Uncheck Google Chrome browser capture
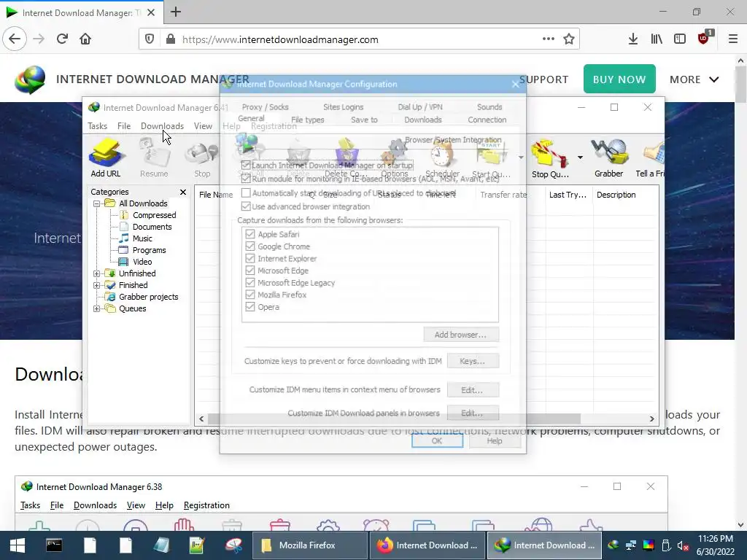The image size is (747, 560). click(250, 246)
